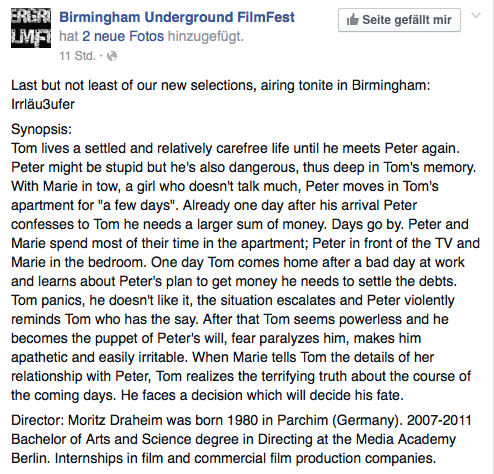The height and width of the screenshot is (474, 494).
Task: Click "Internships in film" final sentence
Action: pos(245,458)
